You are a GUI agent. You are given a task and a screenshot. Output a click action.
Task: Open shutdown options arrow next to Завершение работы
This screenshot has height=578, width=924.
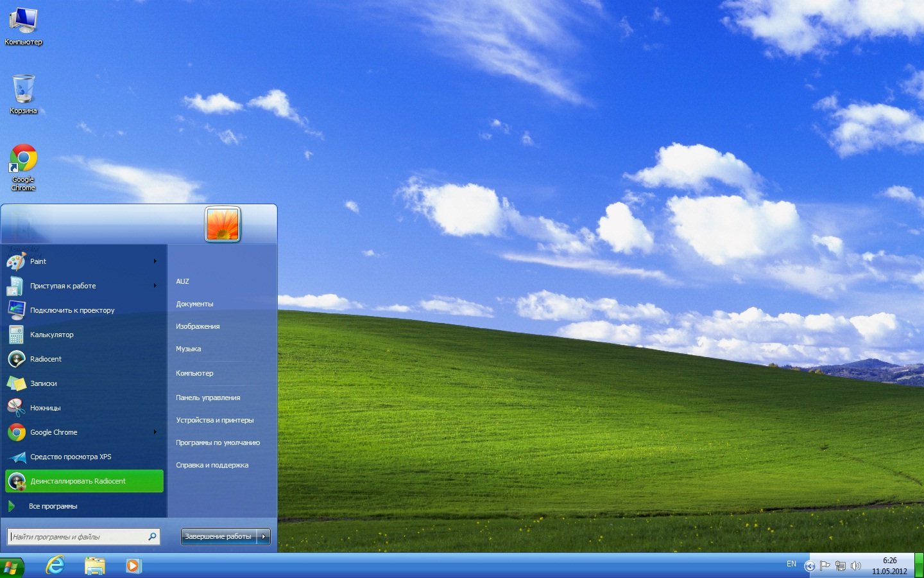click(264, 536)
